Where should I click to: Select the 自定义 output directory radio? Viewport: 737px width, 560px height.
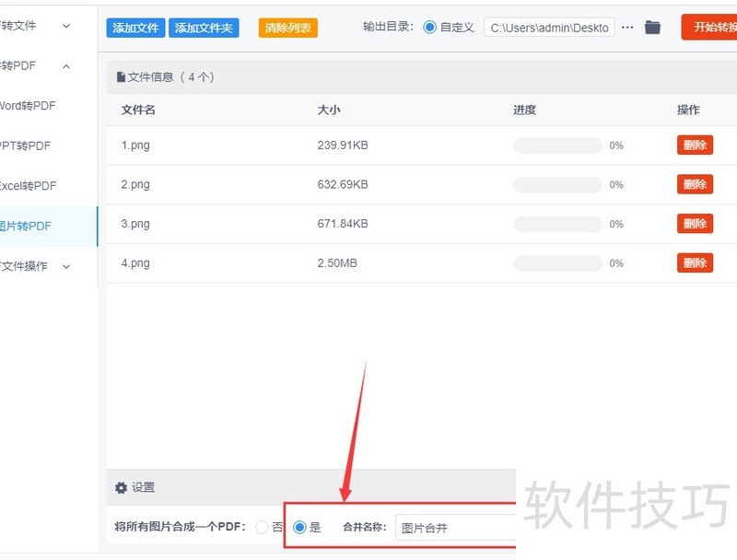tap(430, 28)
